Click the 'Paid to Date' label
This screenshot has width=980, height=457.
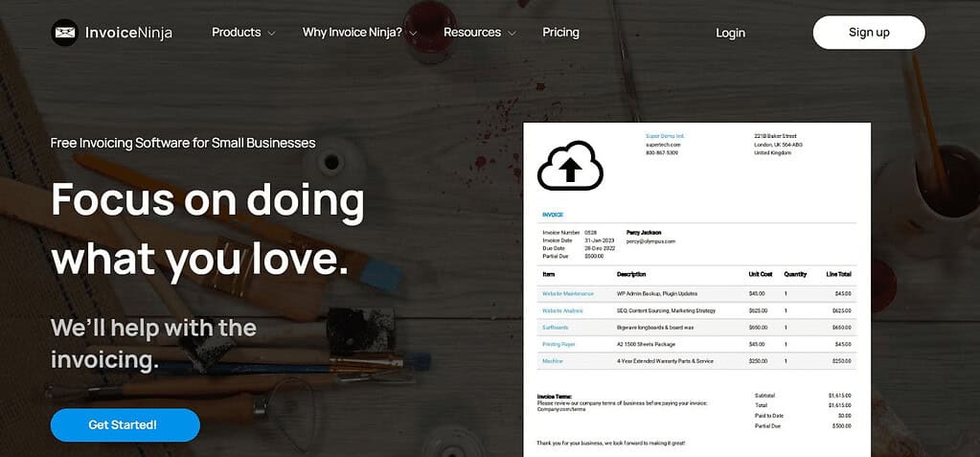768,416
